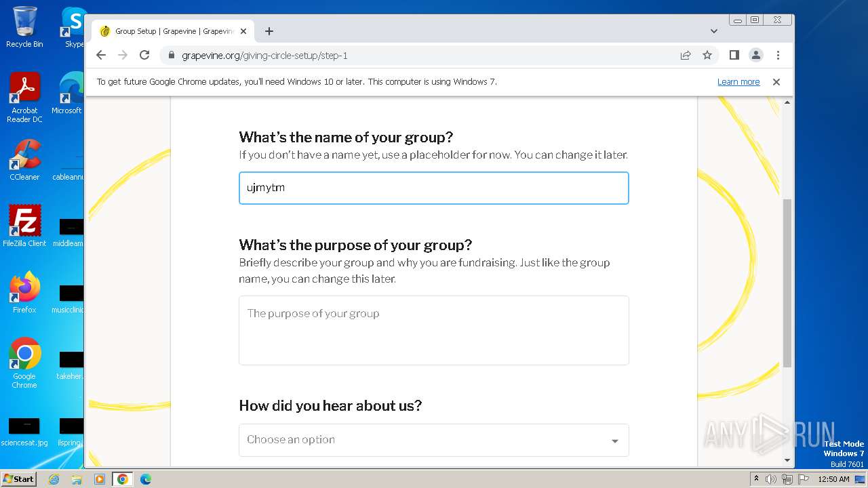The width and height of the screenshot is (868, 488).
Task: Open the browser side panel
Action: click(734, 56)
